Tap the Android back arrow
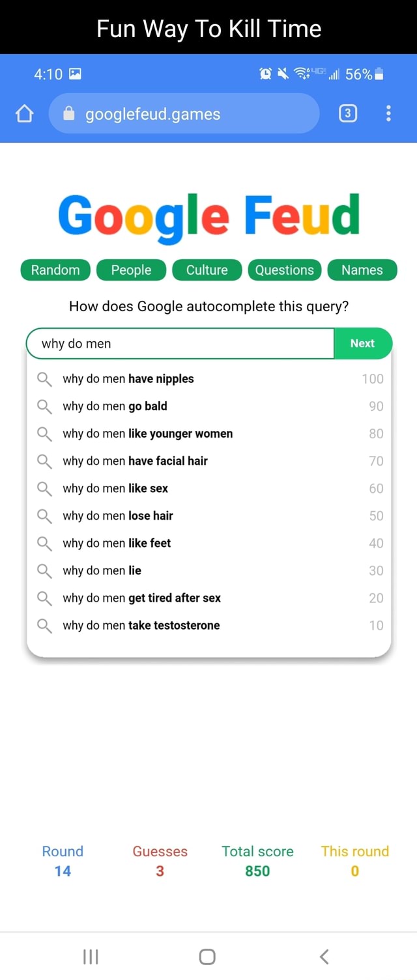 point(324,956)
